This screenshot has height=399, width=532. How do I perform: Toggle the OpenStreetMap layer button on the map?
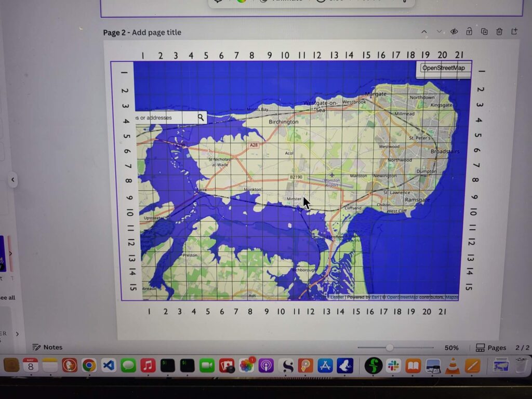[x=443, y=68]
